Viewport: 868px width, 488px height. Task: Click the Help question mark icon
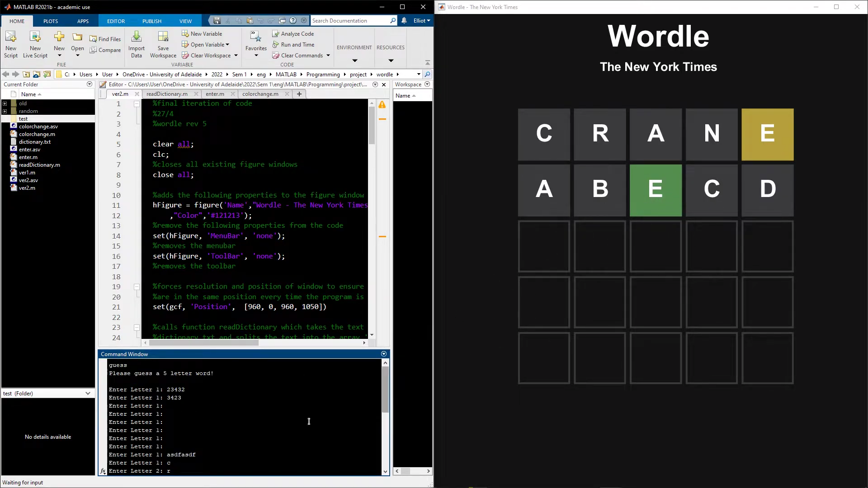coord(293,20)
